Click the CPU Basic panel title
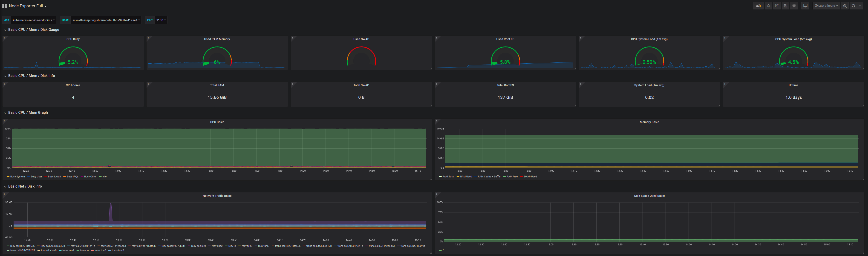Viewport: 868px width, 256px height. pyautogui.click(x=217, y=122)
